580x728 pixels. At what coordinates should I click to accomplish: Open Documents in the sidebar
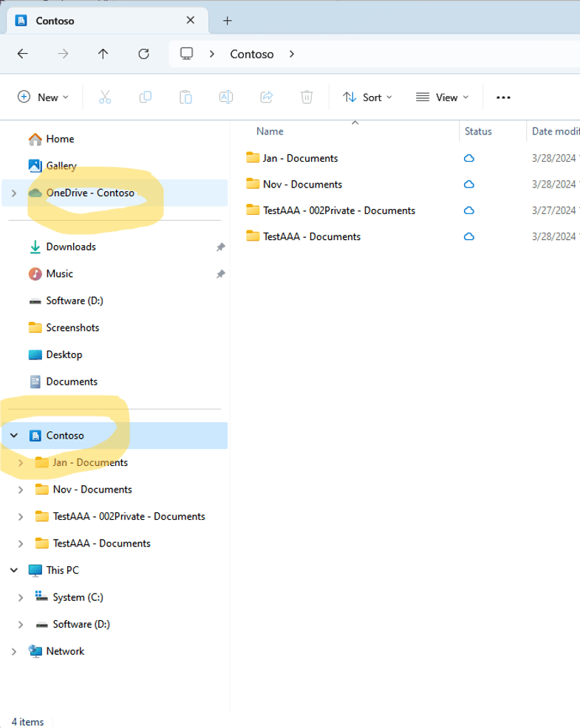pyautogui.click(x=72, y=381)
